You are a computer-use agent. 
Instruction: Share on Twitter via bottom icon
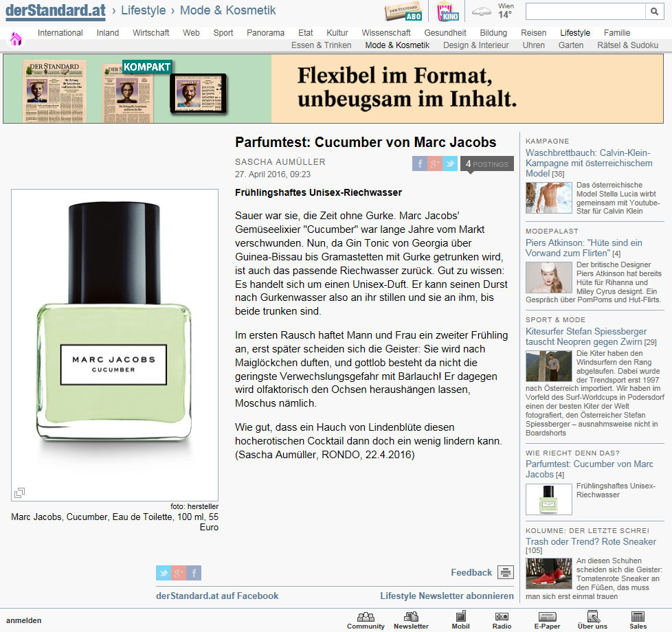tap(164, 573)
